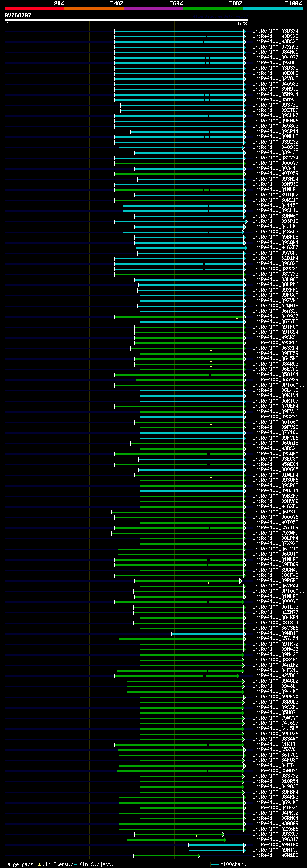Image resolution: width=307 pixels, height=868 pixels.
Task: Click UniRef100_Q6EVA1 label
Action: pyautogui.click(x=275, y=369)
